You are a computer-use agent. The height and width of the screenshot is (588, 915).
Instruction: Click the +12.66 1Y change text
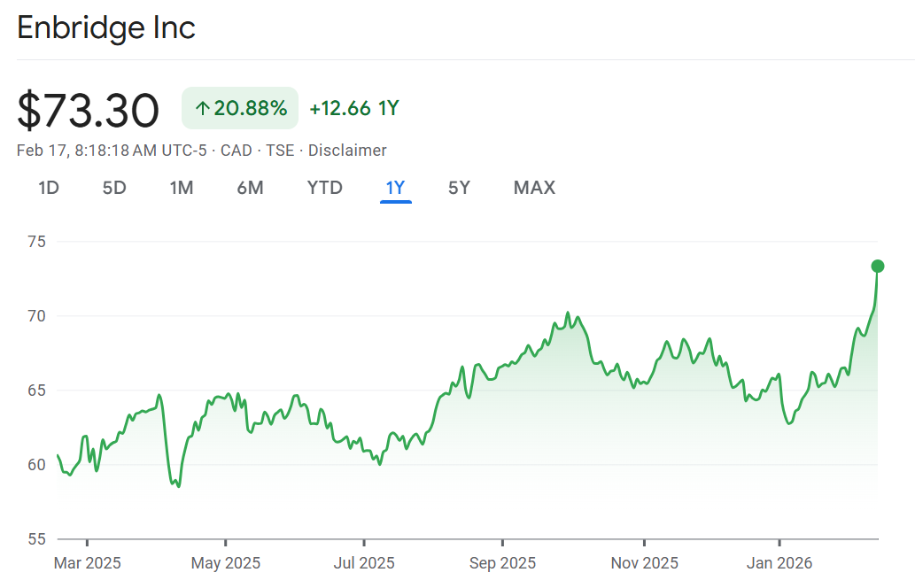click(353, 109)
